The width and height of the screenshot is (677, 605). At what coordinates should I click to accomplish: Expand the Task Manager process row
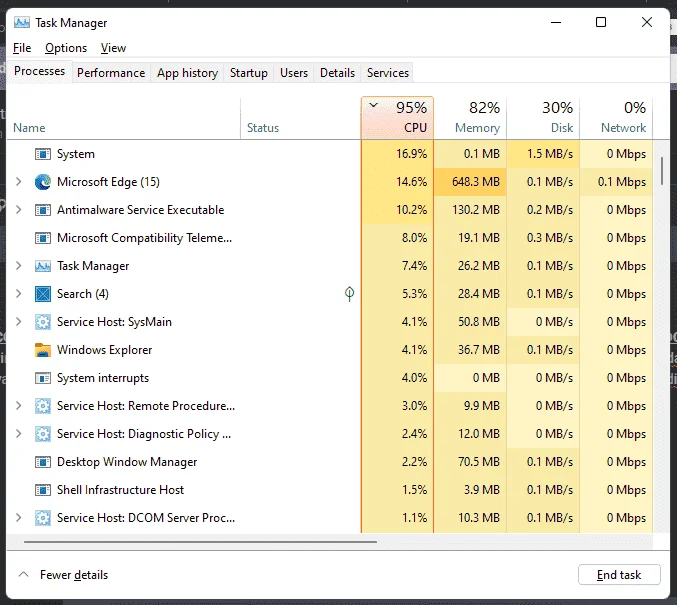[x=19, y=266]
